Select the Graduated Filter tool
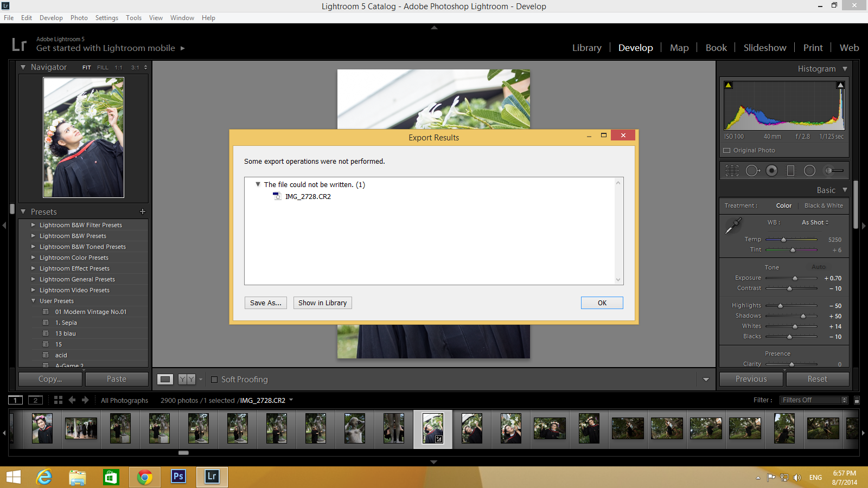868x488 pixels. [x=790, y=171]
